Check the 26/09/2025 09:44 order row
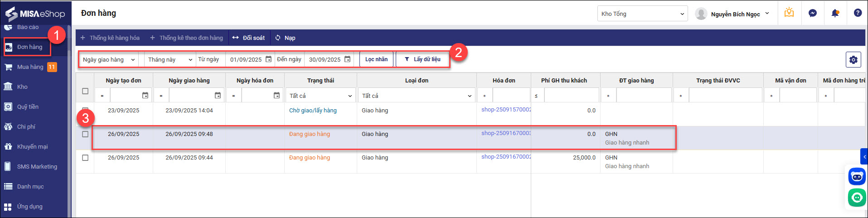Image resolution: width=868 pixels, height=218 pixels. tap(85, 158)
